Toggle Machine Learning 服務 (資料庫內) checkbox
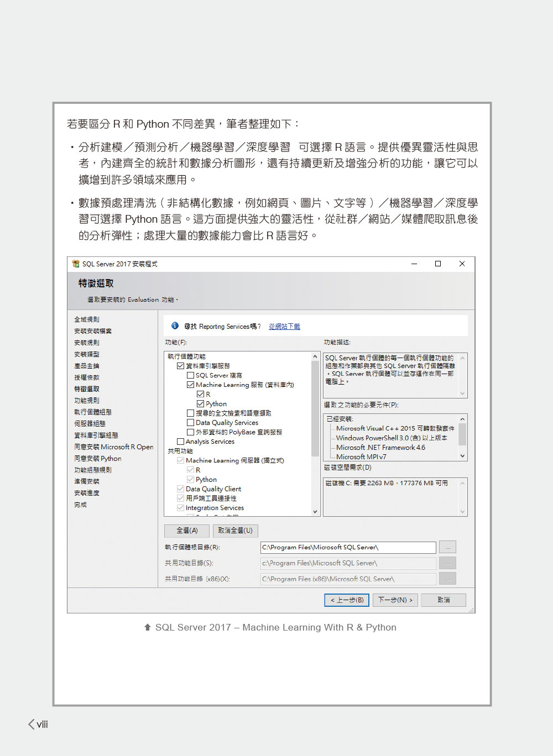 coord(190,385)
